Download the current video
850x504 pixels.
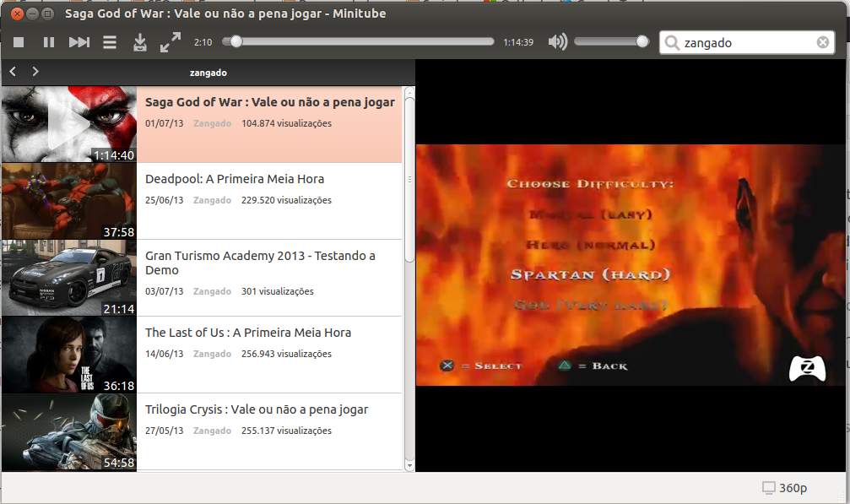(140, 42)
